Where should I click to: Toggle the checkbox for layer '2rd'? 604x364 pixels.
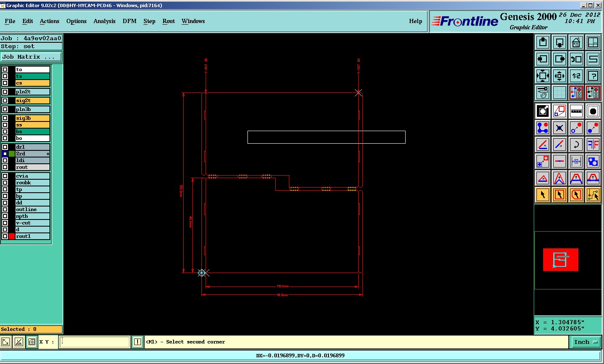click(x=5, y=154)
